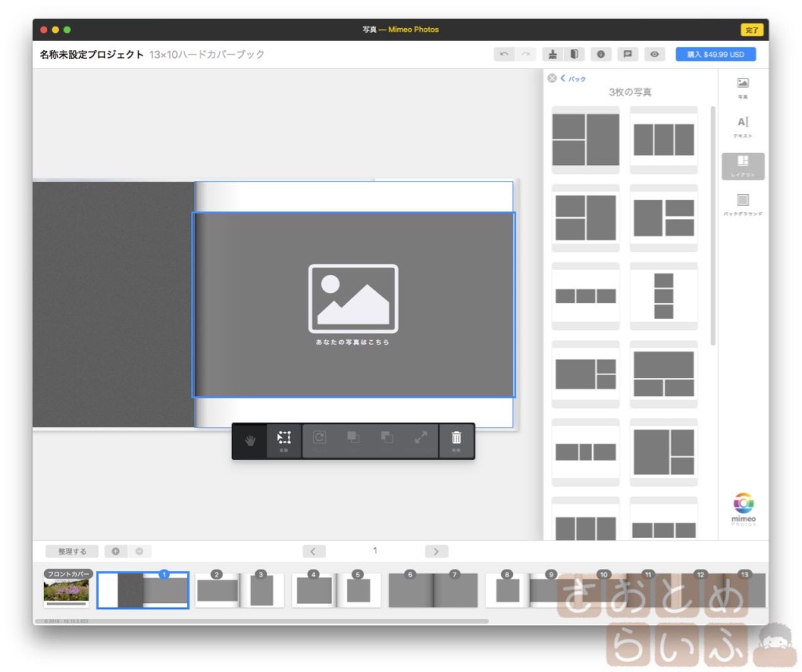Select the page 4 thumbnail
The image size is (802, 672).
[314, 591]
